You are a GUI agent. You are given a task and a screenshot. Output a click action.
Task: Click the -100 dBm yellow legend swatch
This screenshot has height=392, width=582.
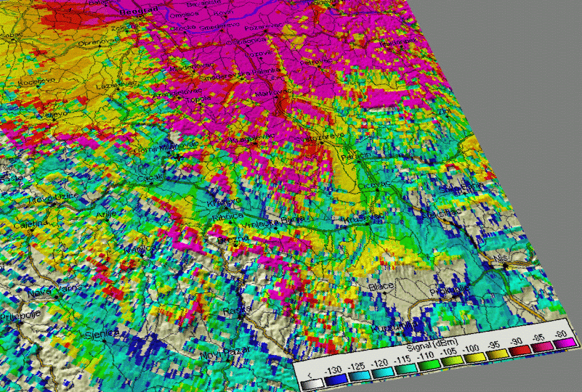tap(474, 356)
